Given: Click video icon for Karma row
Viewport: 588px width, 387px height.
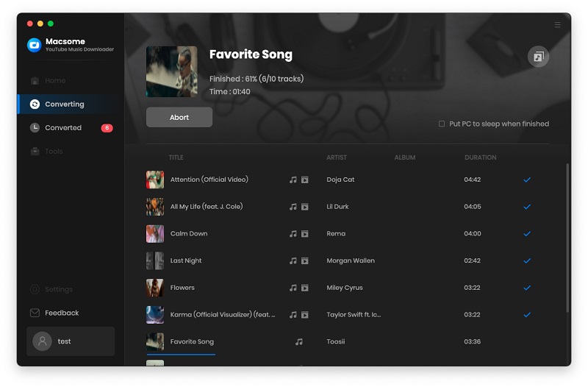Looking at the screenshot, I should point(305,315).
